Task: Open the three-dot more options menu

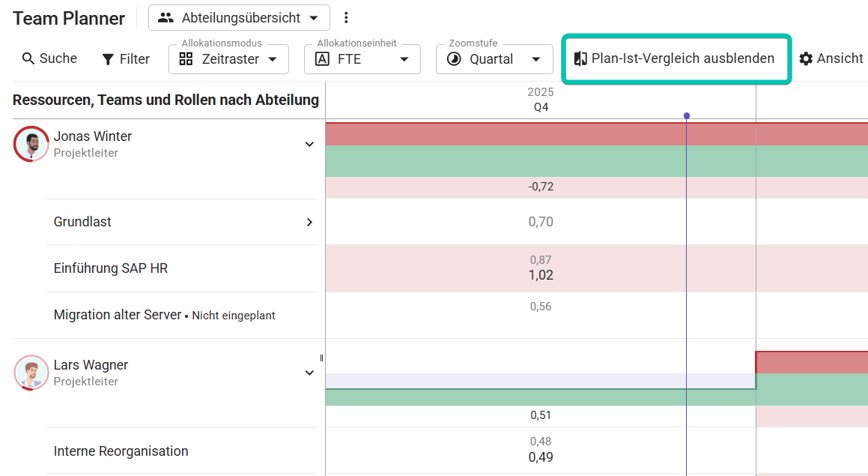Action: [346, 18]
